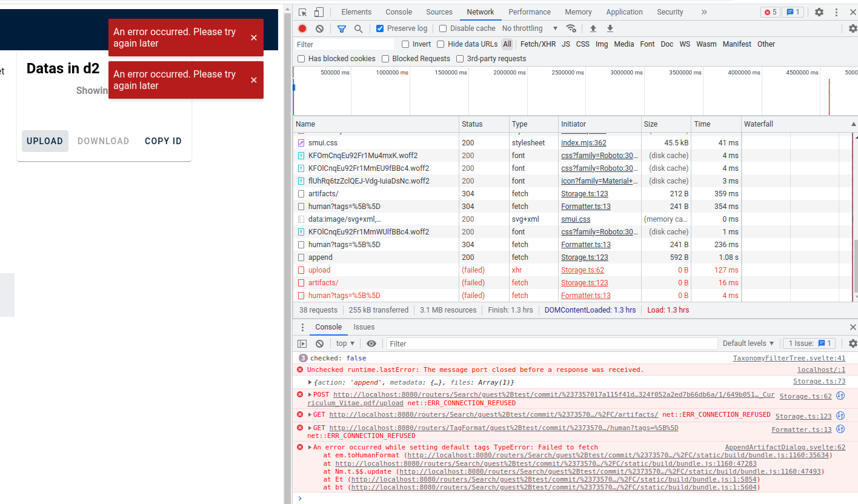
Task: Uncheck Preserve log
Action: [379, 28]
